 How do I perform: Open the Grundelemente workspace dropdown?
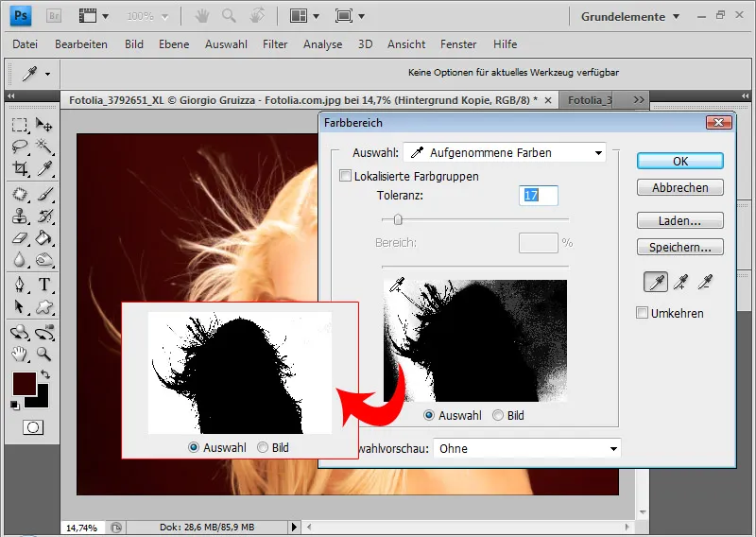click(630, 16)
